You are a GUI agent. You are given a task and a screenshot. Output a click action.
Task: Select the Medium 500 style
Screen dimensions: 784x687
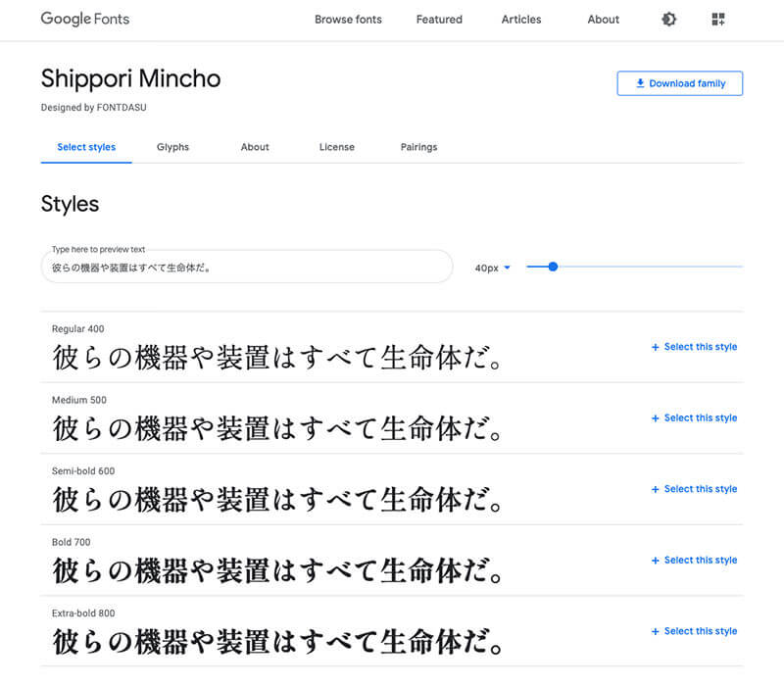(x=694, y=418)
